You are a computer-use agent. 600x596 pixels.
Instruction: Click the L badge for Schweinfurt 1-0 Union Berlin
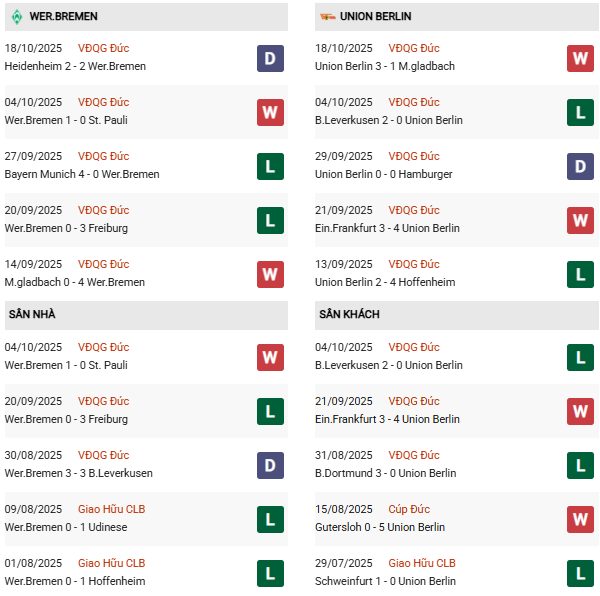pyautogui.click(x=580, y=573)
